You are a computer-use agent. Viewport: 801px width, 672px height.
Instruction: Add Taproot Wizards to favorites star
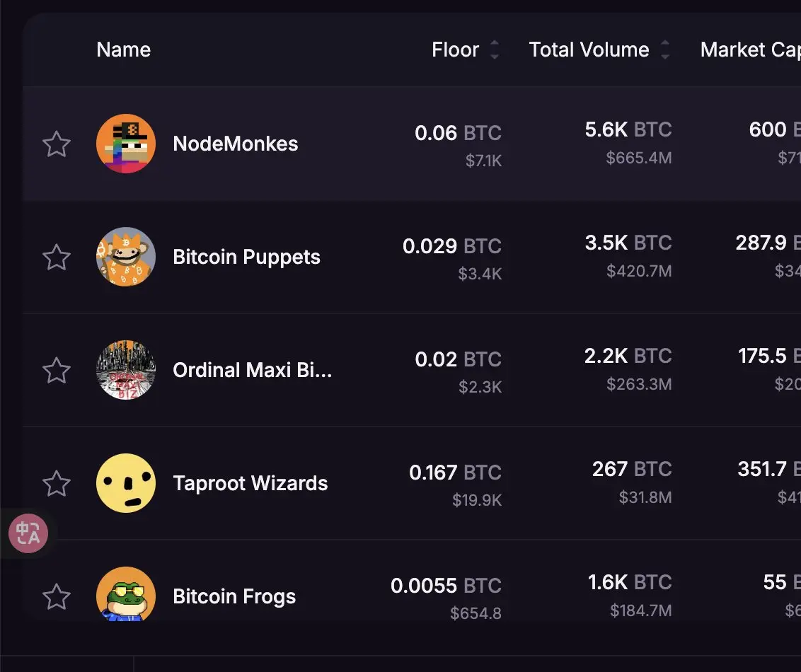coord(56,483)
